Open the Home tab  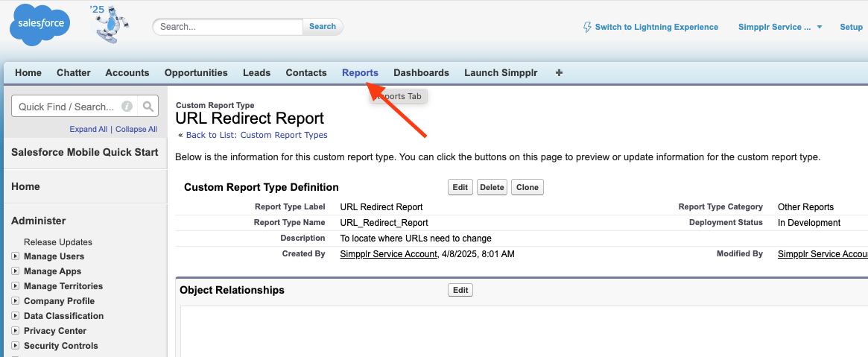click(x=28, y=72)
